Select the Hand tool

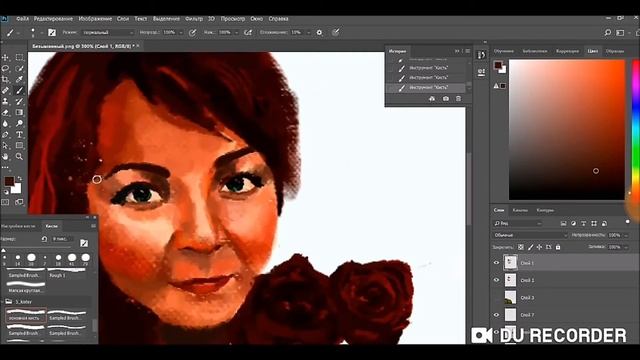pos(5,156)
